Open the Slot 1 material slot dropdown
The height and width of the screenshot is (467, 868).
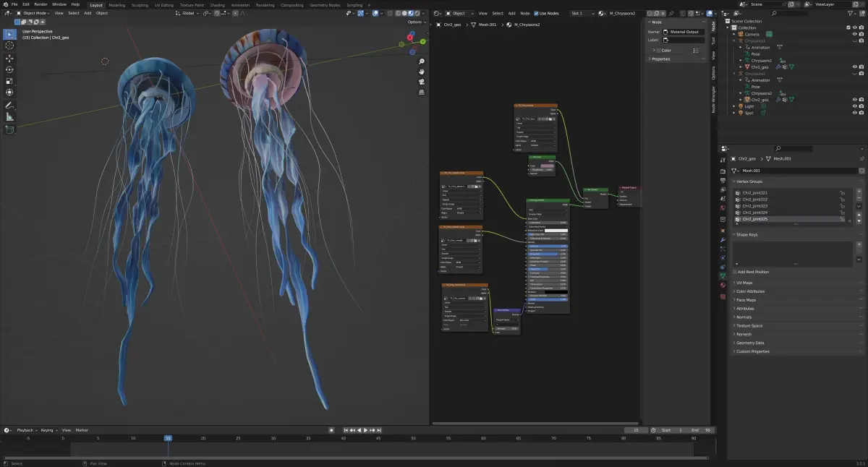[583, 13]
